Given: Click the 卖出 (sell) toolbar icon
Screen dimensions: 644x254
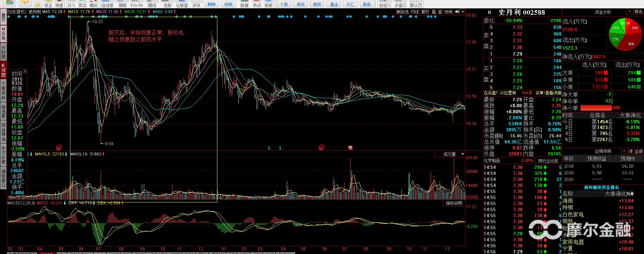Looking at the screenshot, I should point(82,4).
